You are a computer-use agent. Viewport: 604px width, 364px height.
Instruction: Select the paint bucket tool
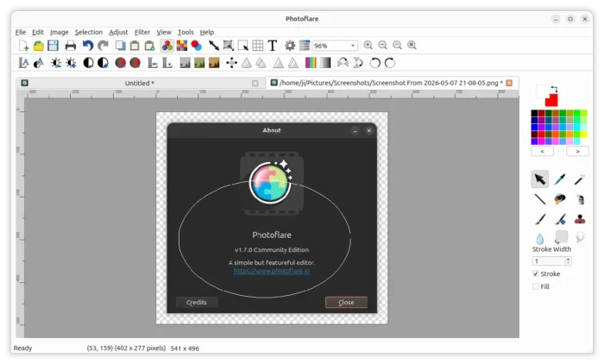click(x=560, y=199)
